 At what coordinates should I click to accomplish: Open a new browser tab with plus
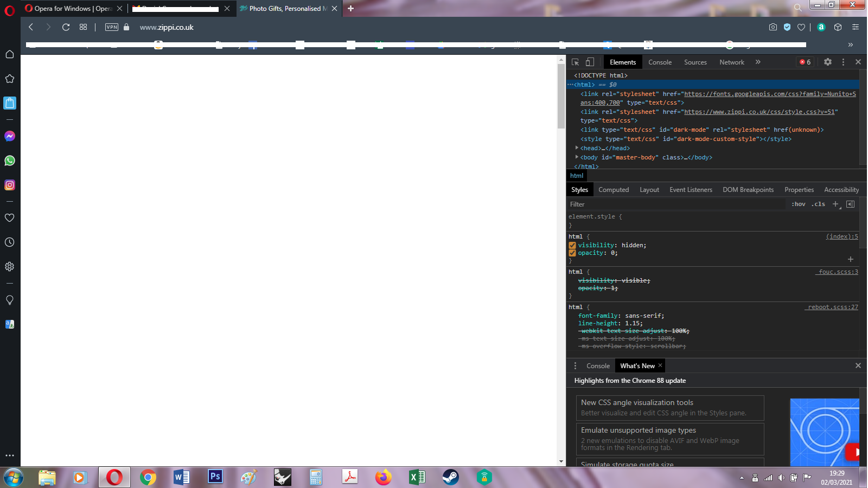(350, 8)
